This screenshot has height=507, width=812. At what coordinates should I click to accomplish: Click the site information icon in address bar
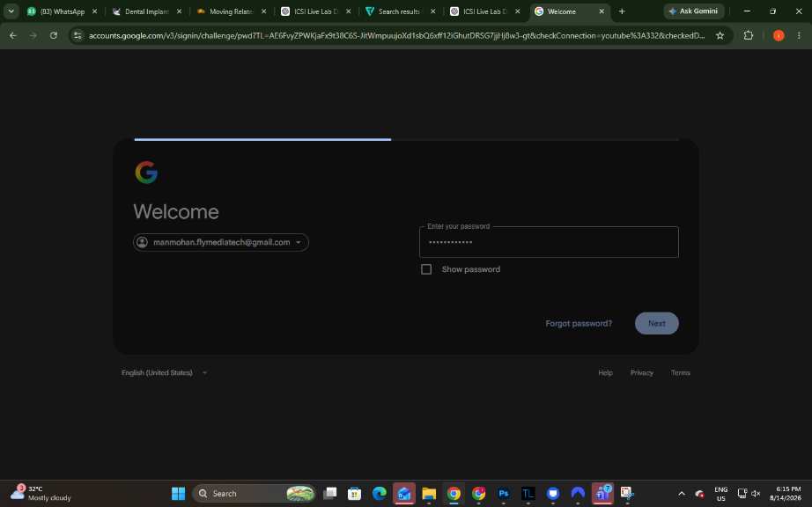[x=78, y=35]
